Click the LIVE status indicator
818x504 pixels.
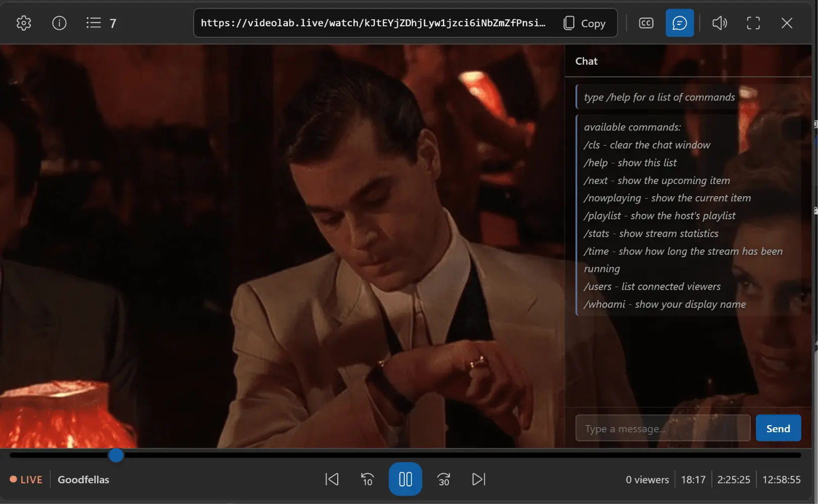[x=26, y=480]
